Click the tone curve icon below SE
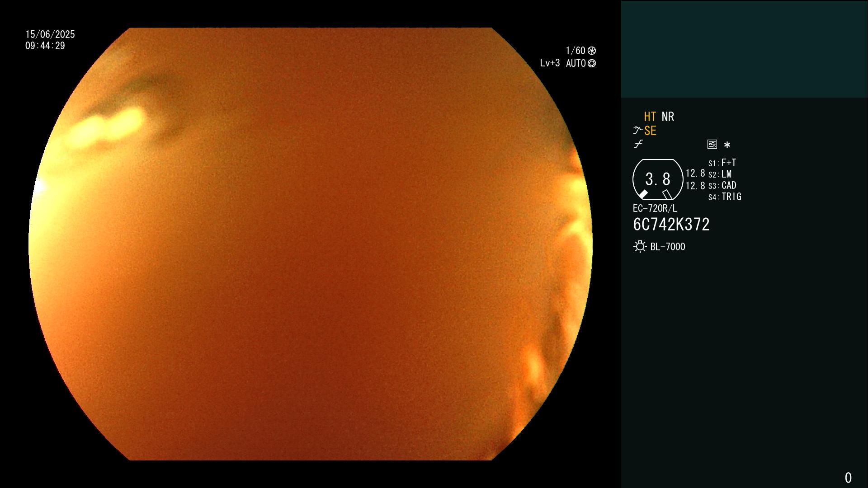The width and height of the screenshot is (868, 488). click(x=638, y=144)
